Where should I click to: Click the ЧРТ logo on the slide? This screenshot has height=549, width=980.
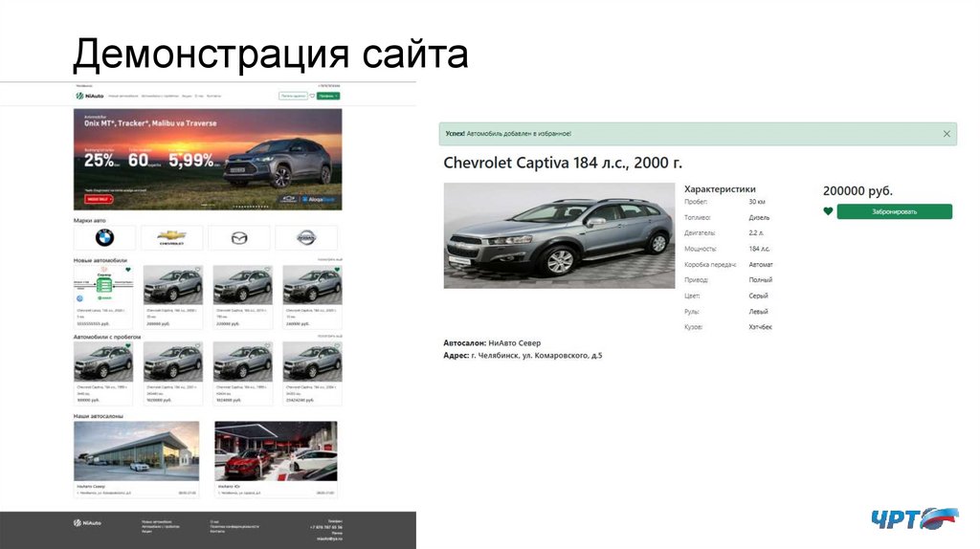tap(914, 518)
